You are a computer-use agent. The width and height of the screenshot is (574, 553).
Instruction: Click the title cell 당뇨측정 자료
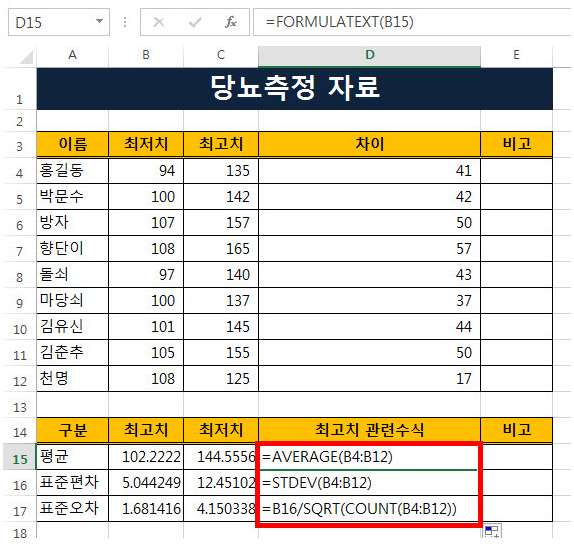coord(295,89)
